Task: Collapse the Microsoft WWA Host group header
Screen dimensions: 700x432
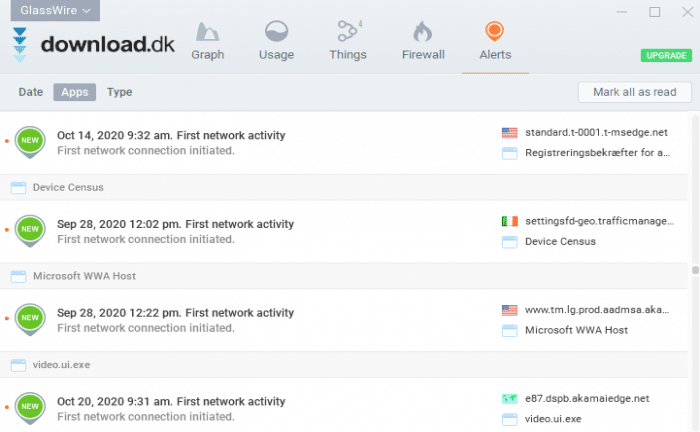Action: click(84, 276)
